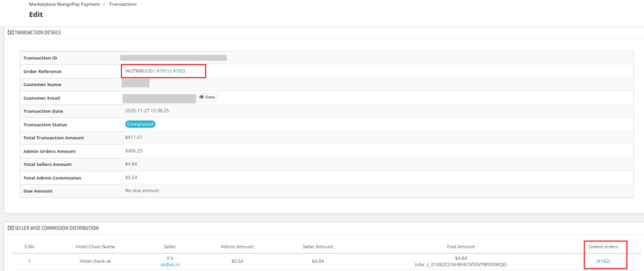Click seller email vk@vk.in
644x271 pixels.
pyautogui.click(x=170, y=265)
